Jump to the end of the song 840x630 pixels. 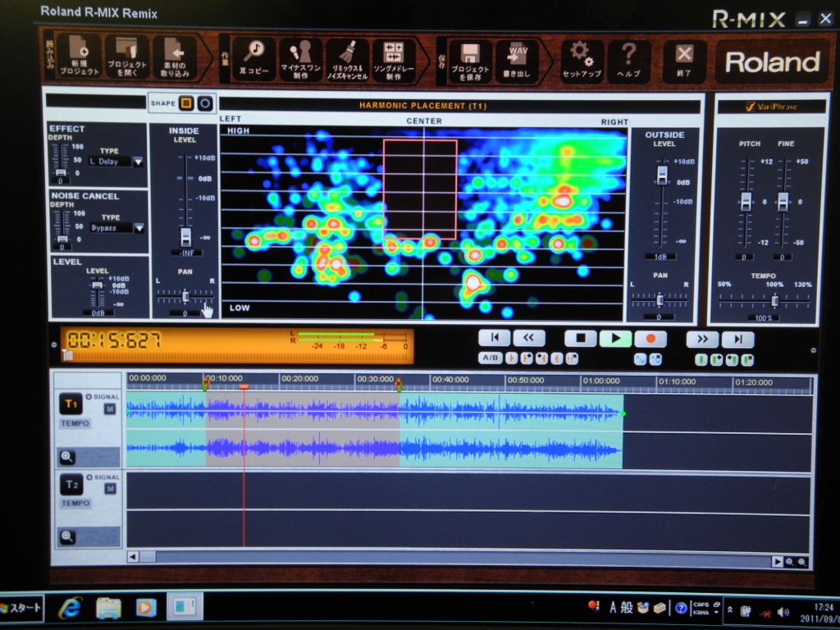pyautogui.click(x=737, y=339)
